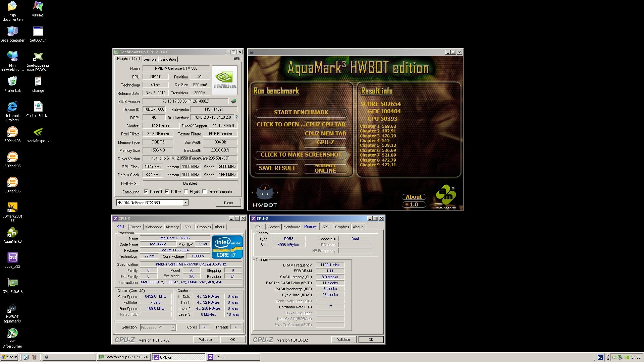Expand the NVIDIA GeForce GTX 580 dropdown
This screenshot has height=362, width=644.
(185, 202)
